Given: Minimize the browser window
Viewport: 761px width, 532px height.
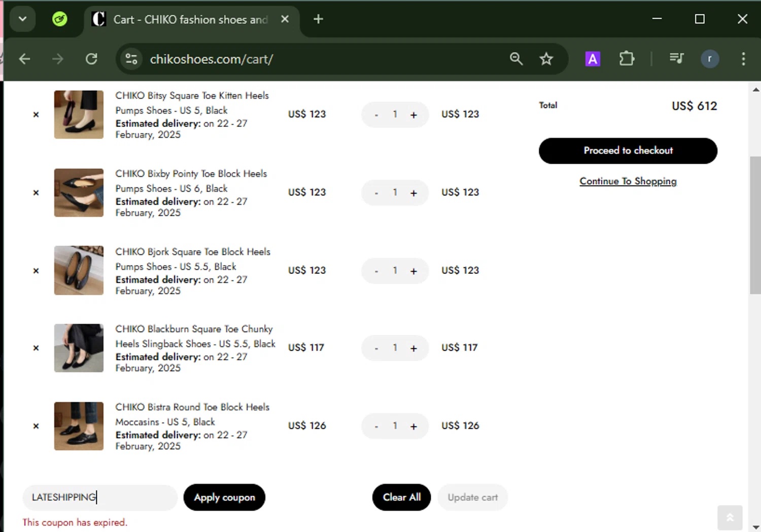Looking at the screenshot, I should (657, 19).
